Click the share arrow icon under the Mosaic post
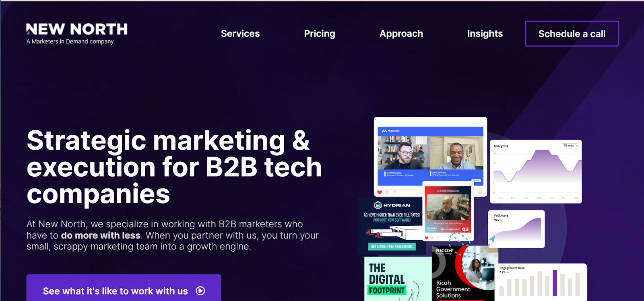644x301 pixels. coord(394,192)
